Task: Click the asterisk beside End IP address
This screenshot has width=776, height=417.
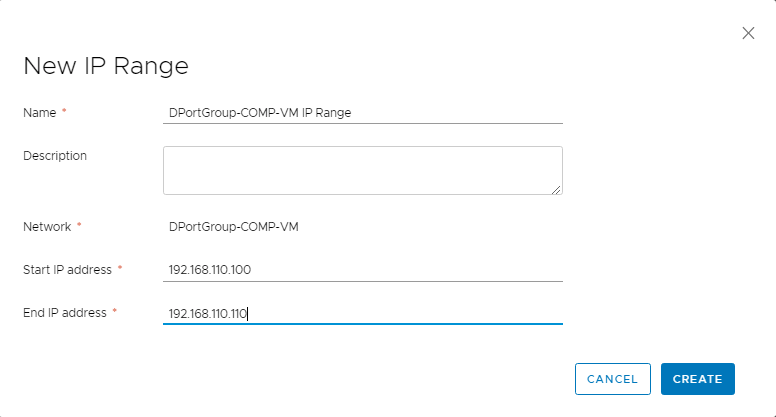Action: coord(114,312)
